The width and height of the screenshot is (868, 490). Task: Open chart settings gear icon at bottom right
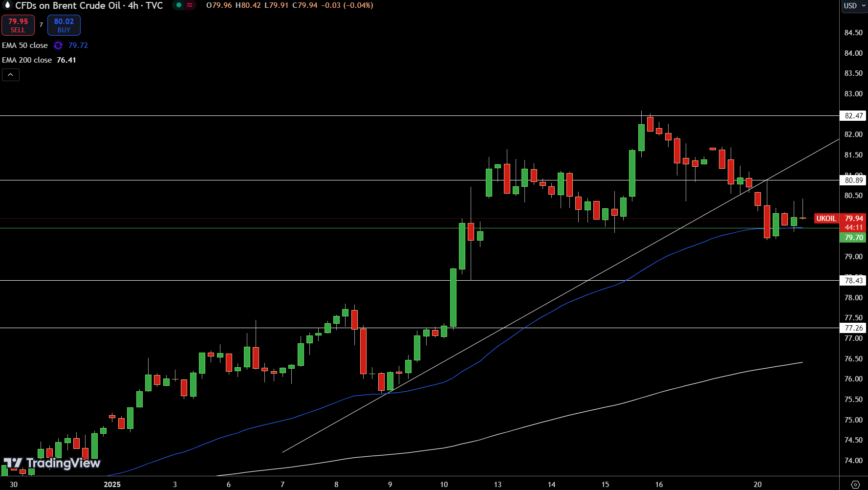[855, 484]
